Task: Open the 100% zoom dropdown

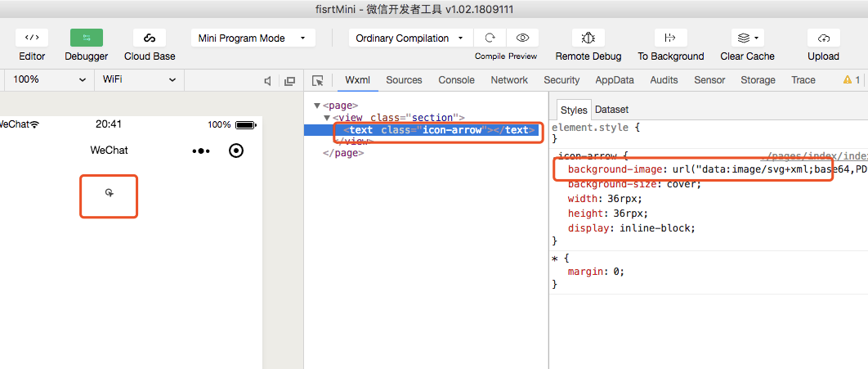Action: [x=50, y=80]
